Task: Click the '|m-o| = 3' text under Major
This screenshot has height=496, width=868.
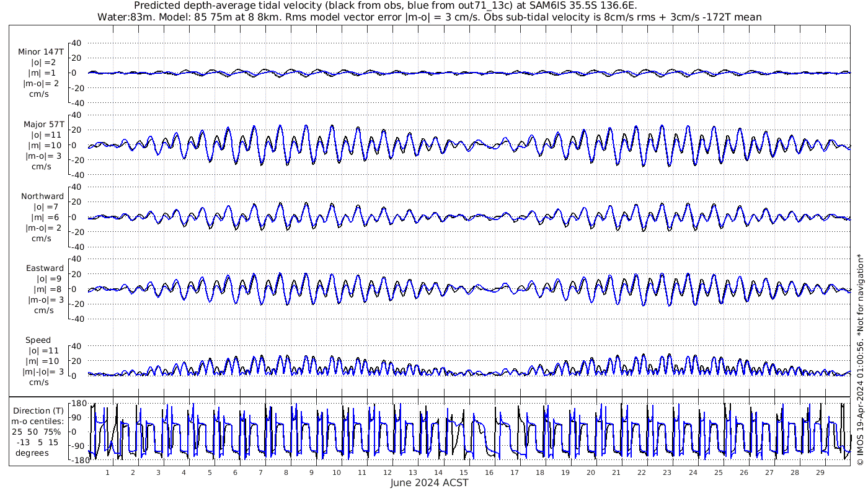Action: coord(43,156)
